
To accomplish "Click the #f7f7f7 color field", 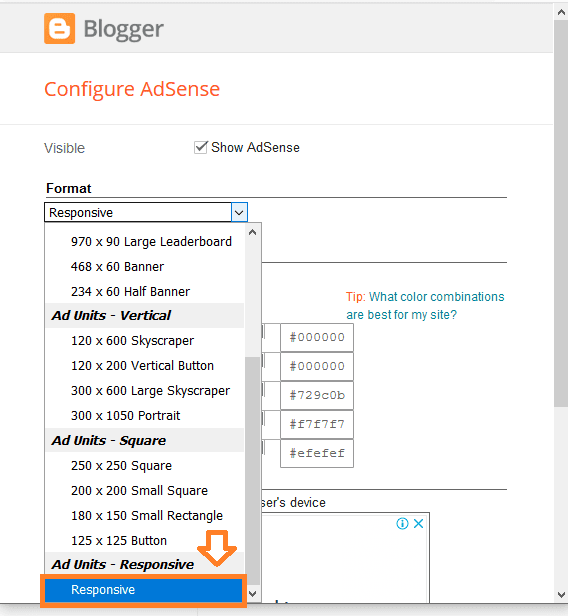I will coord(317,425).
